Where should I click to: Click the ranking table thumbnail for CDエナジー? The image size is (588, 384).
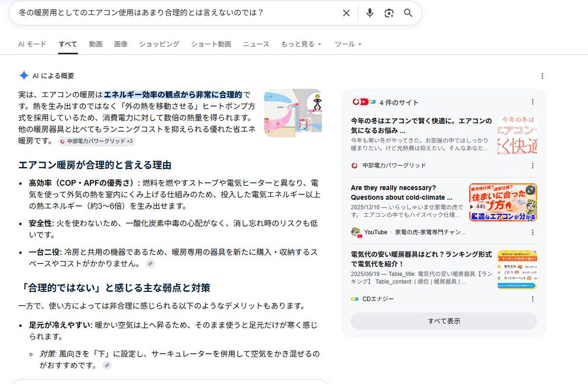[x=517, y=269]
